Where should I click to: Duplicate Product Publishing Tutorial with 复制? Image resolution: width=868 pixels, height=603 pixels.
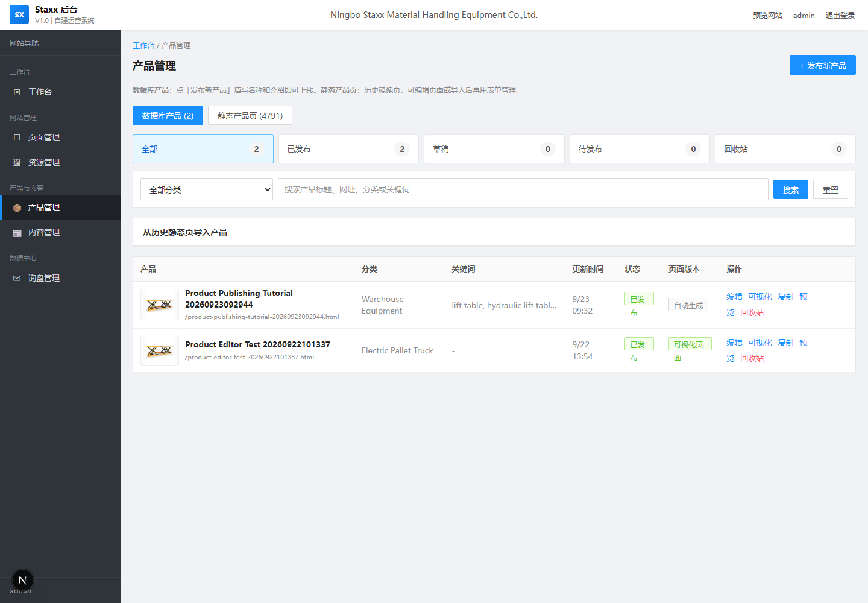coord(785,297)
